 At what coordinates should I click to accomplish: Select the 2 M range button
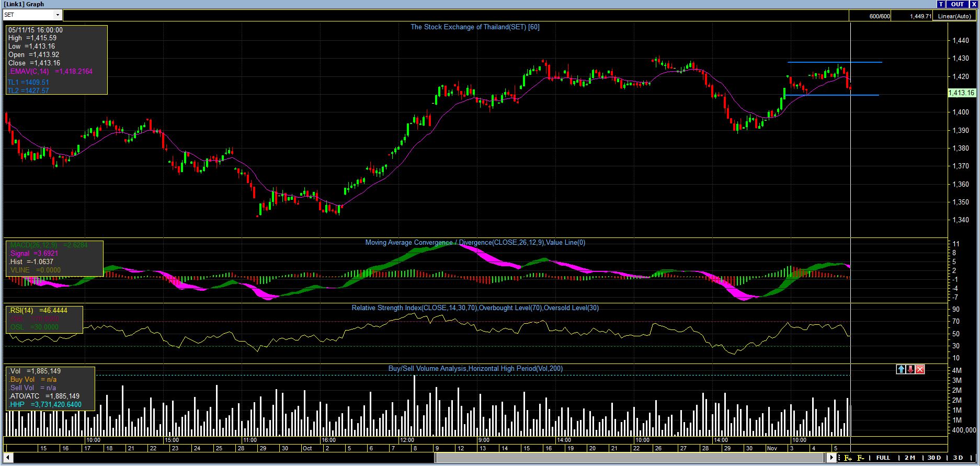click(x=909, y=458)
